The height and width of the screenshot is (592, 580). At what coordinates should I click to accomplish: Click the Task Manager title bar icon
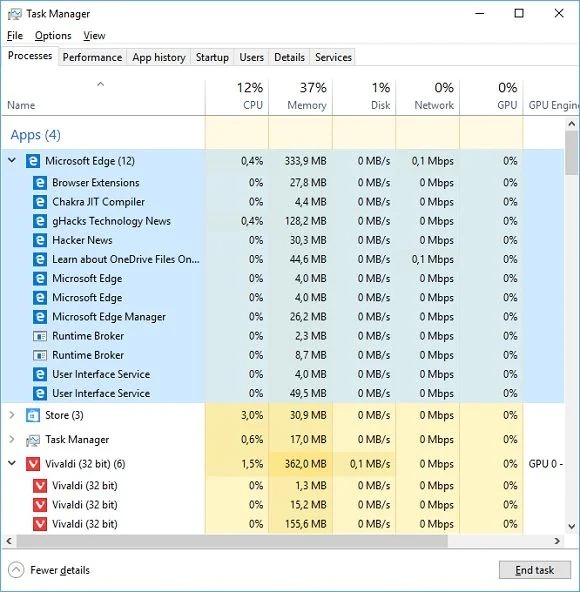pos(15,14)
